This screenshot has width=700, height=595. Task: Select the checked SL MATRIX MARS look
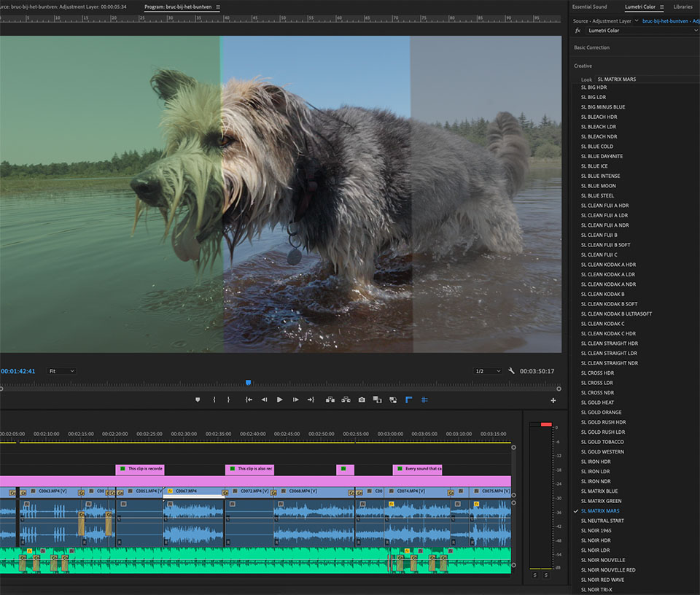tap(600, 510)
